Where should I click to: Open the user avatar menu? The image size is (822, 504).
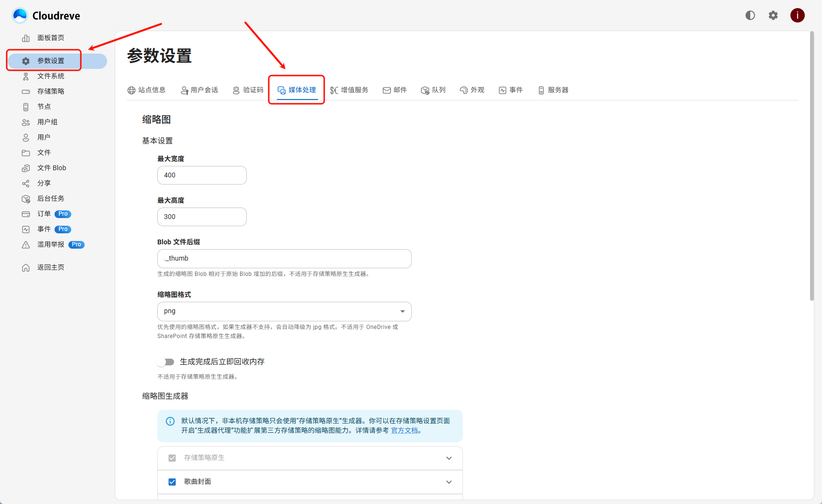tap(797, 15)
